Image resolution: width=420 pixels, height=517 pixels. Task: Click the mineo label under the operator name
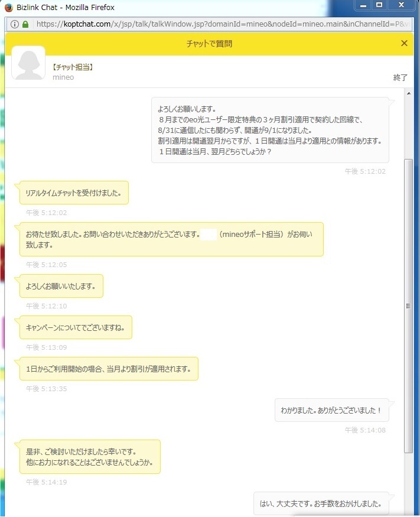63,77
